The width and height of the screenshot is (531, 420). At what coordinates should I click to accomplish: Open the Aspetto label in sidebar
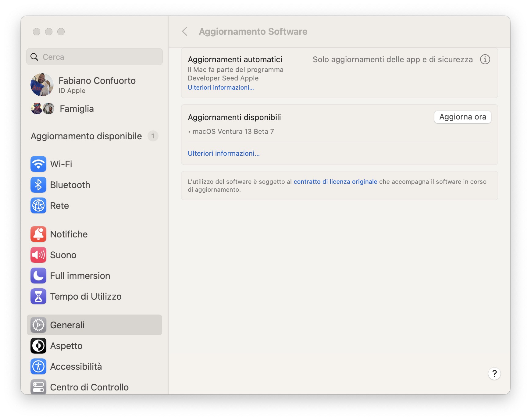click(66, 346)
